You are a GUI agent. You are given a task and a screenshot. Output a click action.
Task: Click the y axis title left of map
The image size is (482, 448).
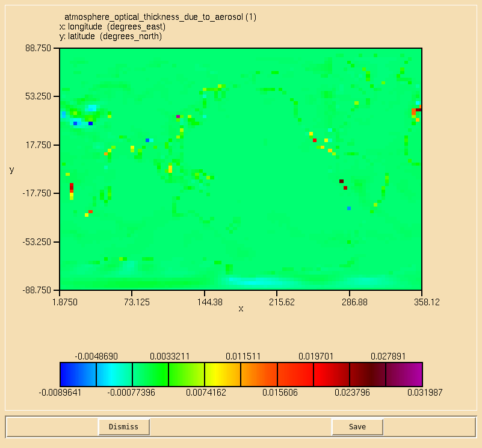11,170
